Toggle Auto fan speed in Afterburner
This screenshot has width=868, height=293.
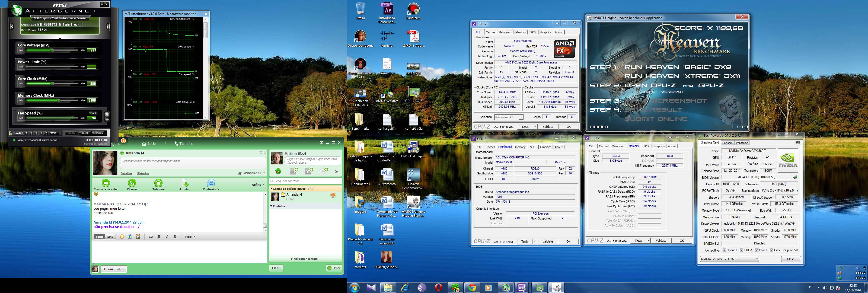(93, 113)
